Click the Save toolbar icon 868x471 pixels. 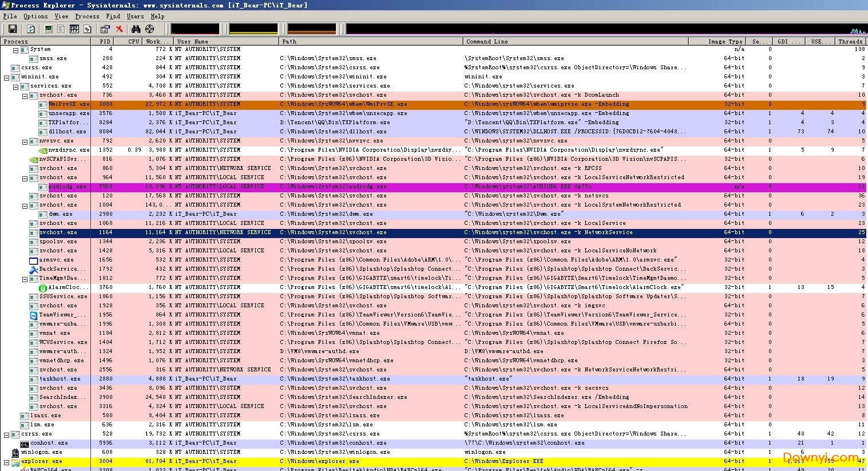(x=12, y=29)
